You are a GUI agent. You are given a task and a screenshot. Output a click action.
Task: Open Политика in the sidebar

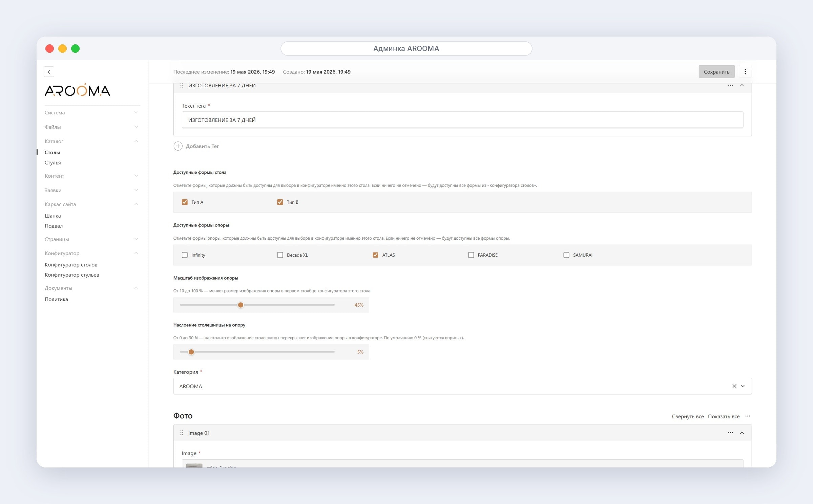56,299
